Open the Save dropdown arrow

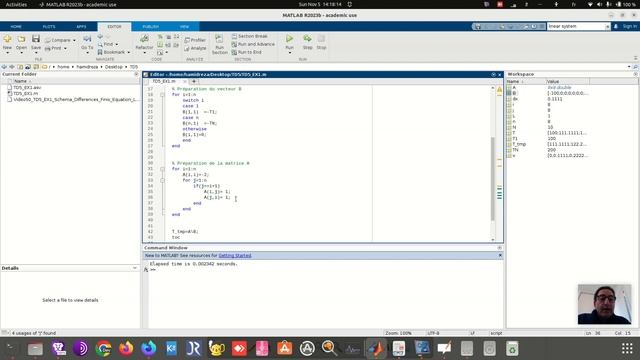[36, 53]
